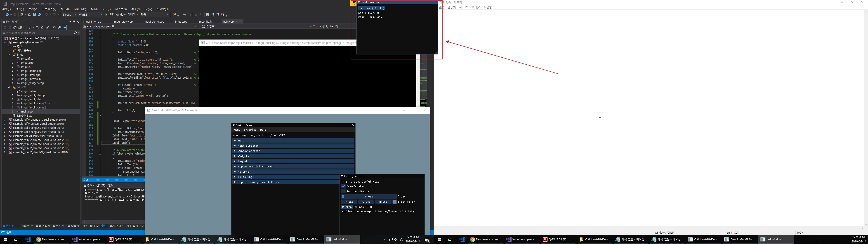The height and width of the screenshot is (244, 868).
Task: Click the Properties wrench icon in Solution Explorer
Action: [59, 27]
